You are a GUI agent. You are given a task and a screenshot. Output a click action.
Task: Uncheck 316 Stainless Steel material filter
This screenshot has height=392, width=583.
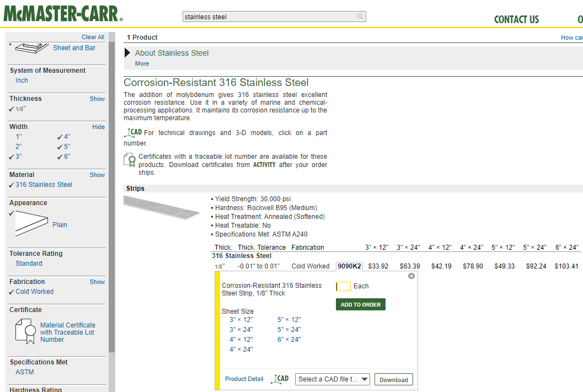[x=40, y=185]
